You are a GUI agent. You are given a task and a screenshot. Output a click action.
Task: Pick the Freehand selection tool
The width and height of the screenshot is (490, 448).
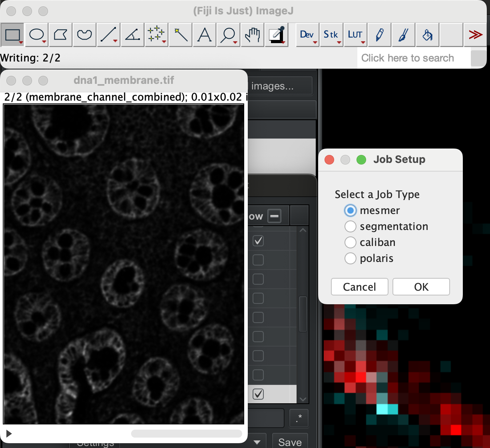(84, 35)
